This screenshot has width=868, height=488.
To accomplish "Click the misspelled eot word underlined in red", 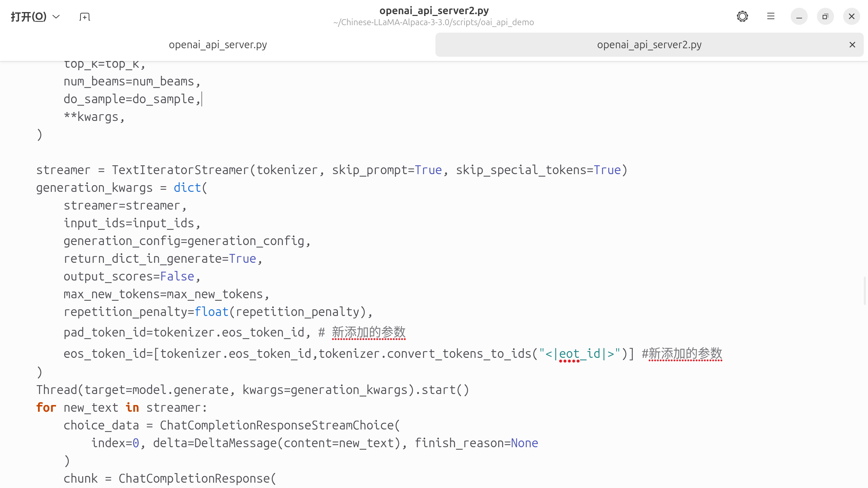I will (569, 354).
